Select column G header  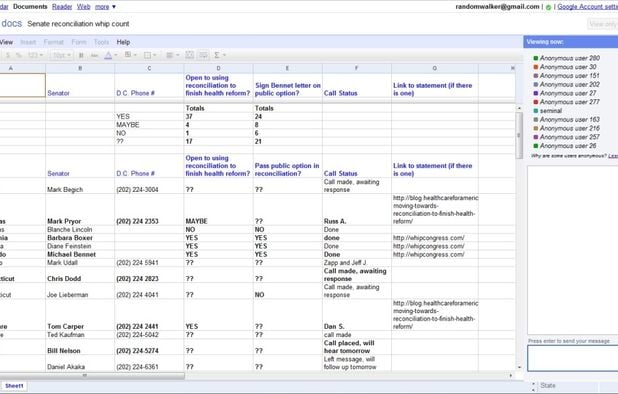(435, 68)
